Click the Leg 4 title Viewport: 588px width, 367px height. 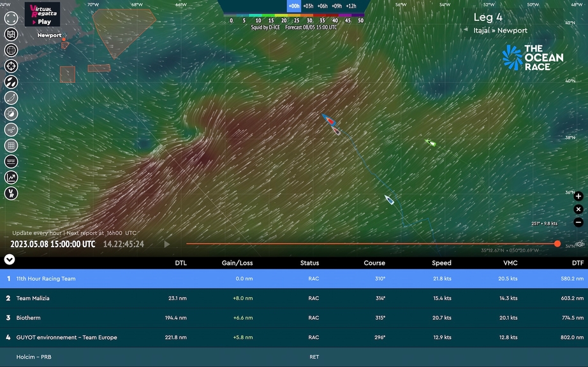pyautogui.click(x=488, y=17)
